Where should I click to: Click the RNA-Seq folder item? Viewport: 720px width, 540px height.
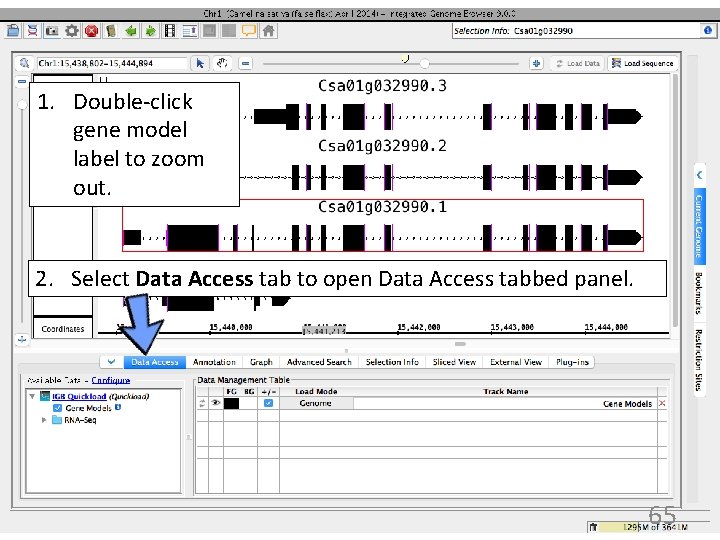click(74, 420)
